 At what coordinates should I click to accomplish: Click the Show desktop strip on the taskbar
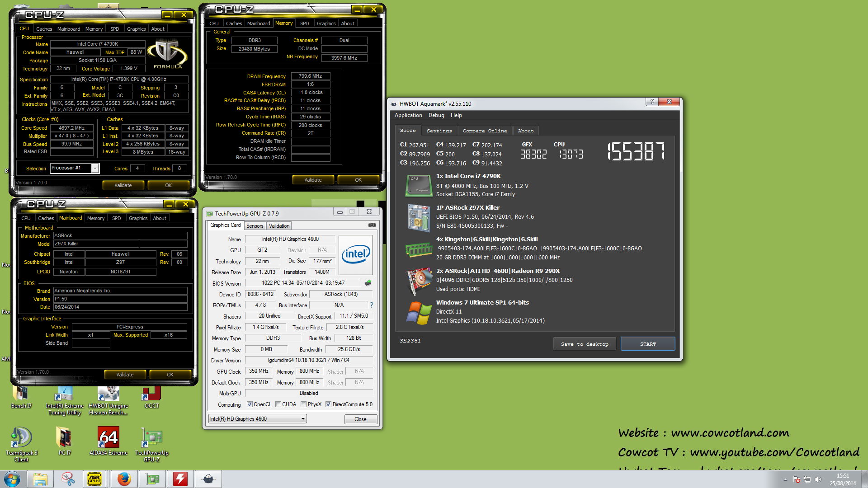(864, 479)
